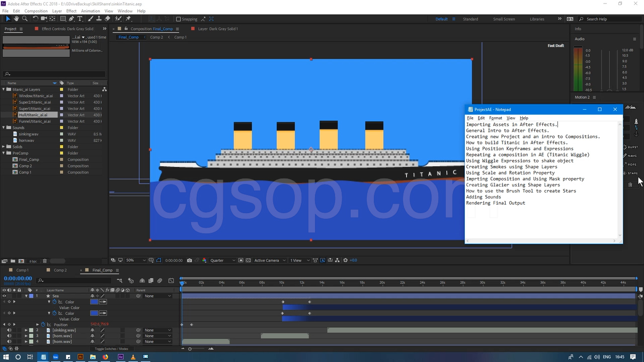Select the Rotation tool
This screenshot has height=362, width=644.
point(35,19)
